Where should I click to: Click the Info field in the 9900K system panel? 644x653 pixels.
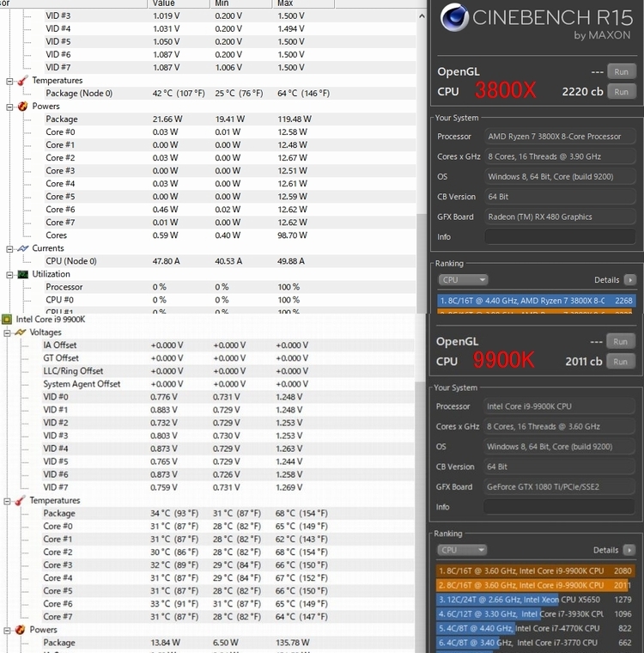point(559,507)
